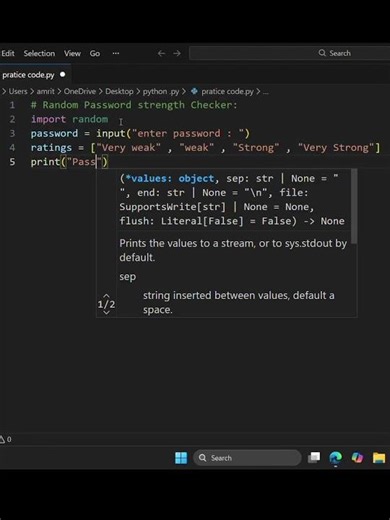Open the Go menu
Screen dimensions: 390x520
click(95, 53)
